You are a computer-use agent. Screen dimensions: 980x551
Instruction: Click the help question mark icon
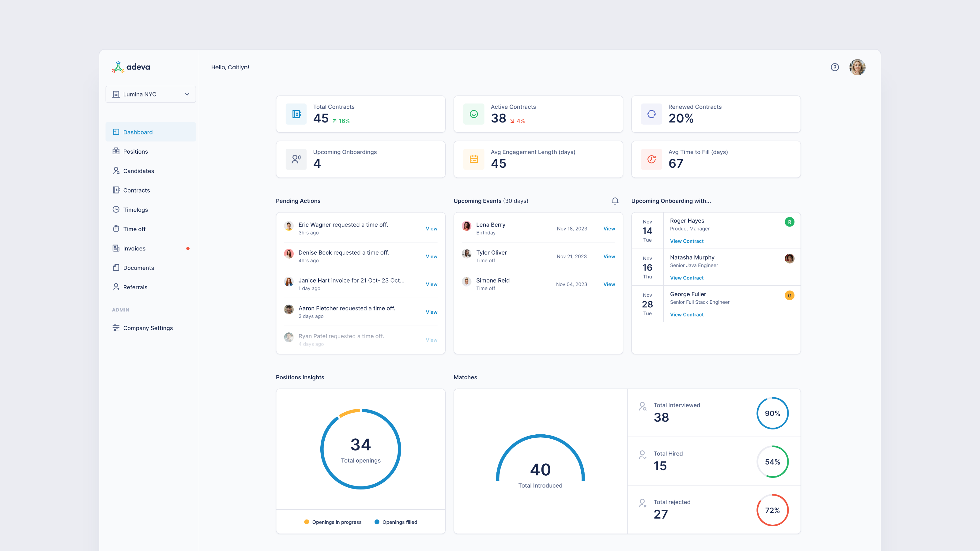coord(835,67)
